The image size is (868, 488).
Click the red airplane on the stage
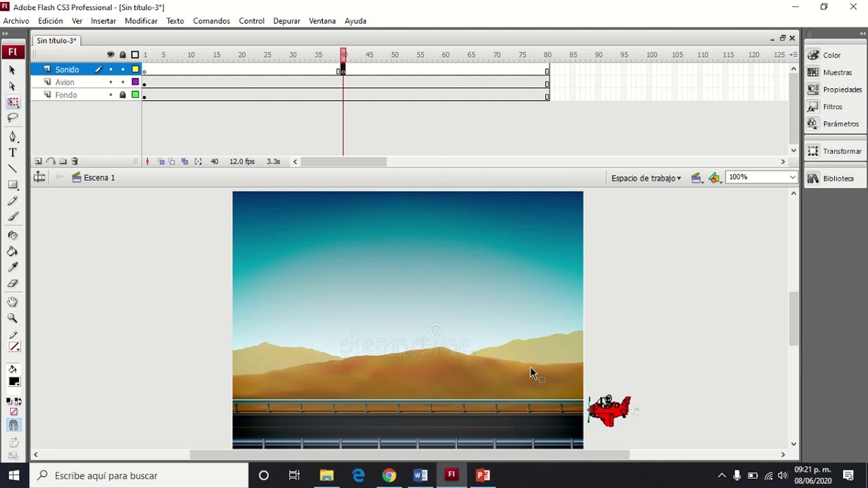click(x=610, y=410)
